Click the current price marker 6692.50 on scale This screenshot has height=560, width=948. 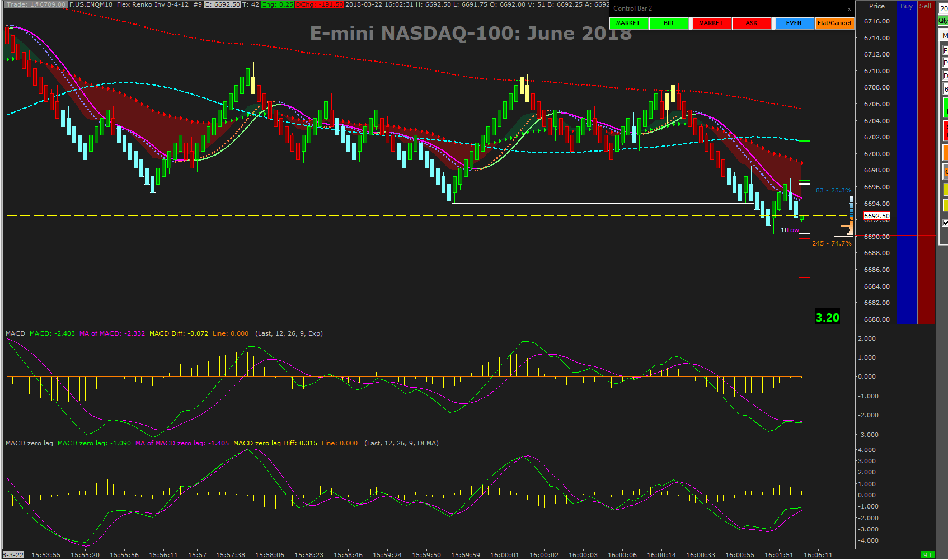click(877, 216)
